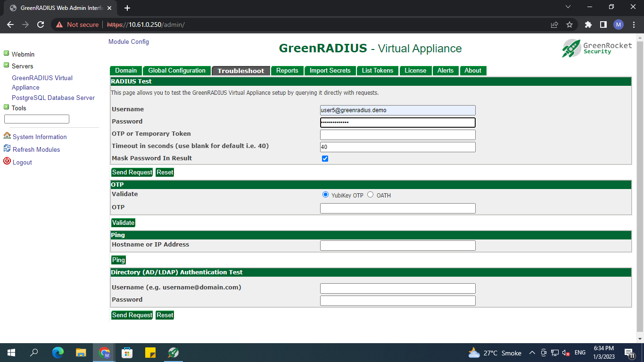Click the Validate OTP button
644x362 pixels.
(x=124, y=223)
